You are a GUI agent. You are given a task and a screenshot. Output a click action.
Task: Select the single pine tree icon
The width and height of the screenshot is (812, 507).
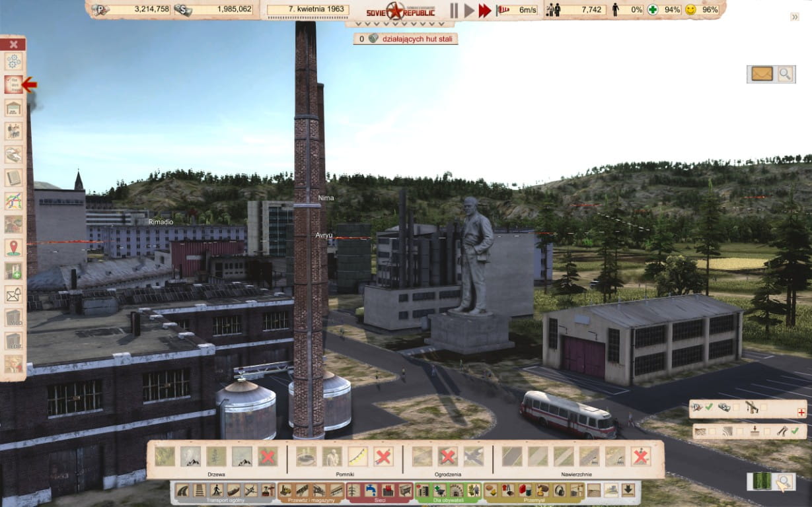coord(216,456)
